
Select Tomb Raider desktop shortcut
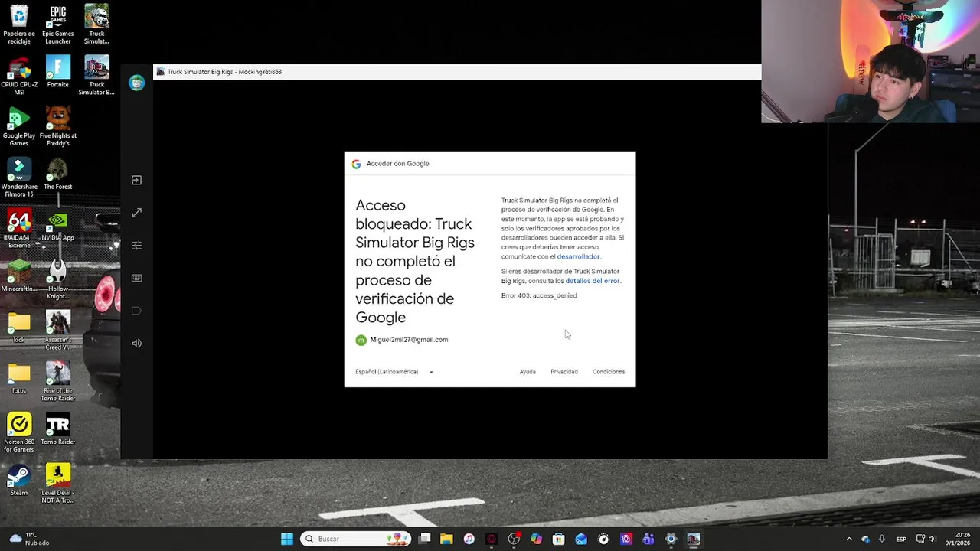click(58, 429)
